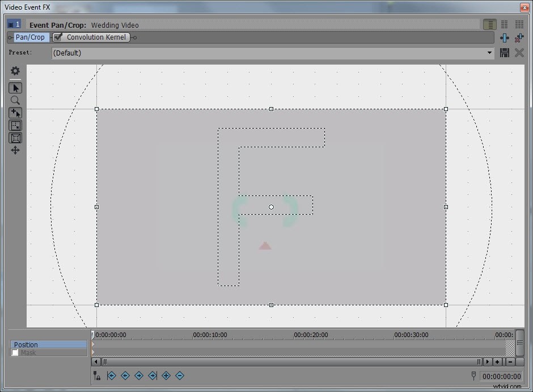This screenshot has height=392, width=533.
Task: Click the first keyframe navigation button
Action: click(x=111, y=375)
